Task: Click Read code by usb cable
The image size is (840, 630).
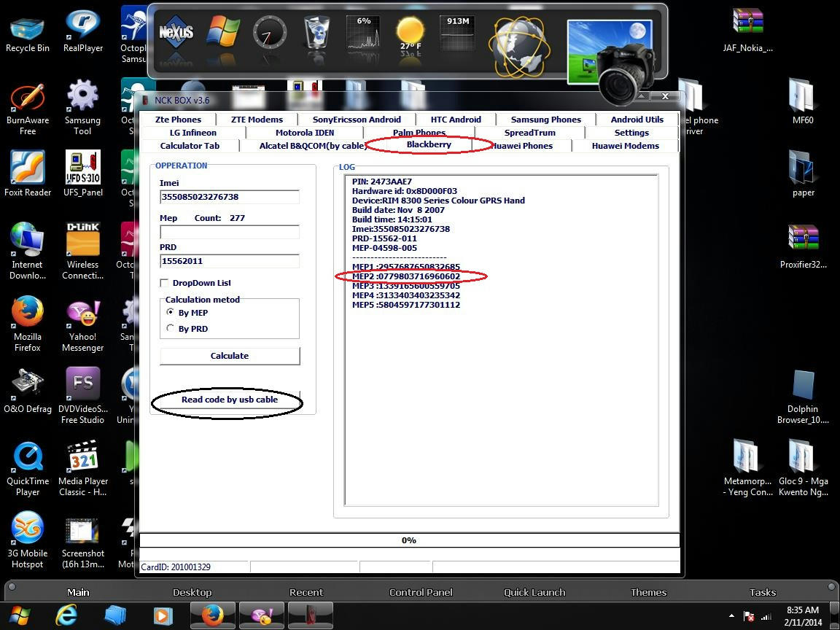Action: click(229, 400)
